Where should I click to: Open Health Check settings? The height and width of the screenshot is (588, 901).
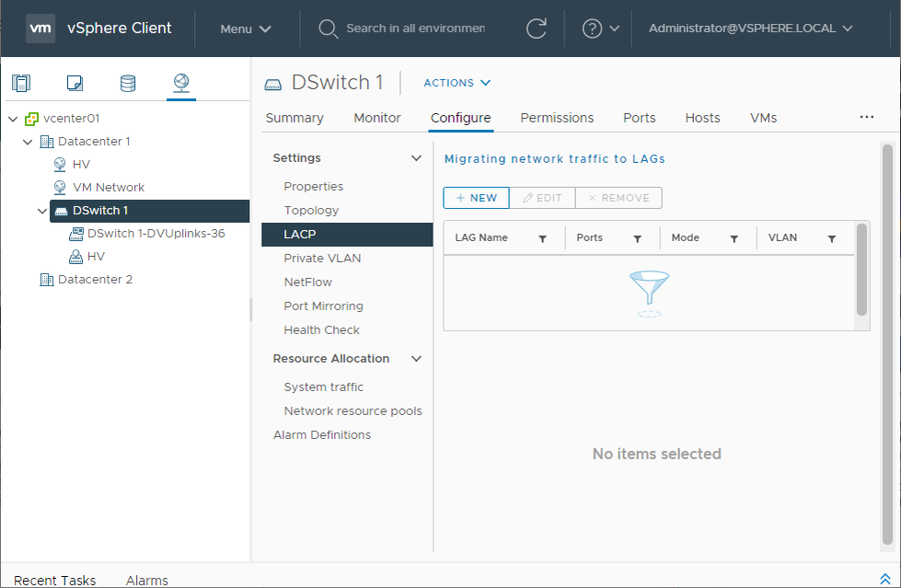[321, 330]
